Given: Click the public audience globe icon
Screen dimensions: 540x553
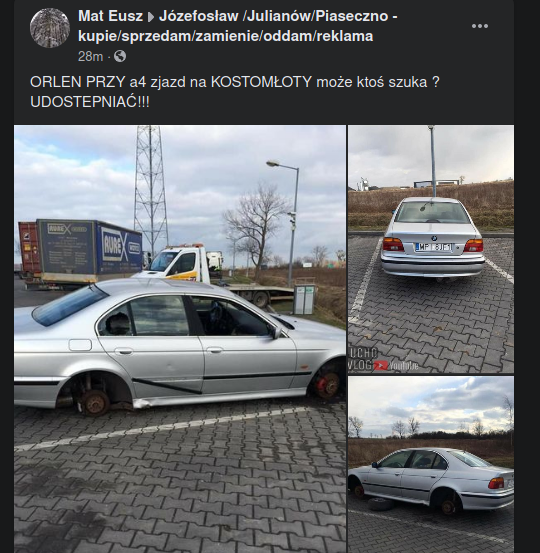Looking at the screenshot, I should pyautogui.click(x=120, y=56).
